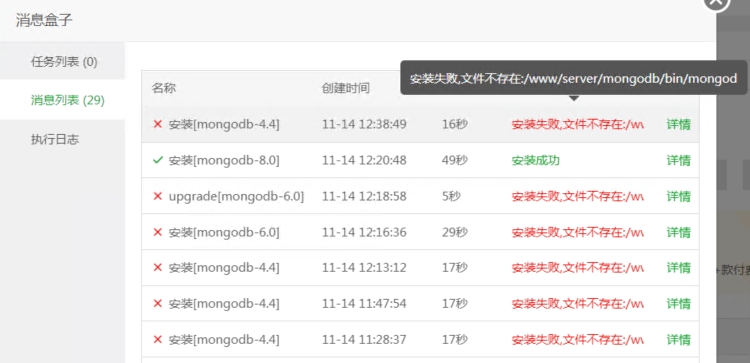Click the timestamp 11-14 11:47:54

click(x=364, y=304)
